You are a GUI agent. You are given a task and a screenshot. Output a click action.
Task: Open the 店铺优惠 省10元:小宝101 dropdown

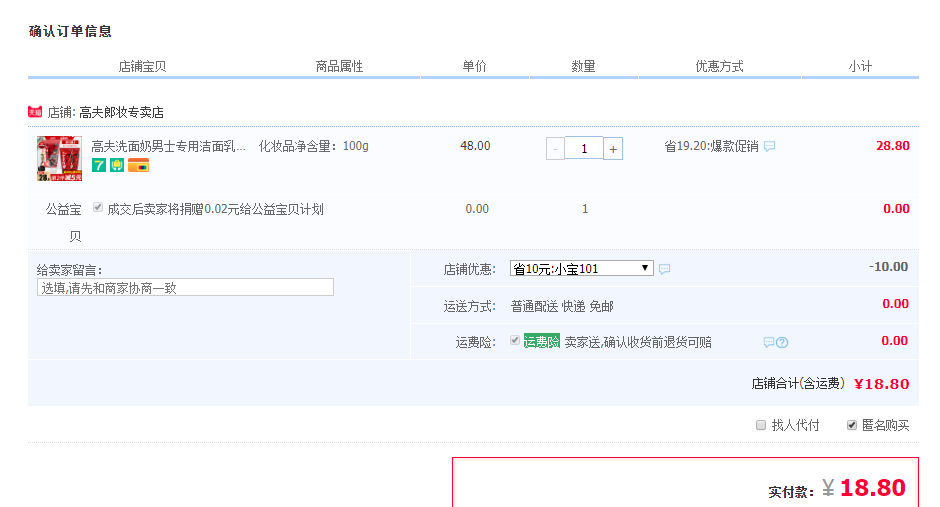[x=581, y=268]
